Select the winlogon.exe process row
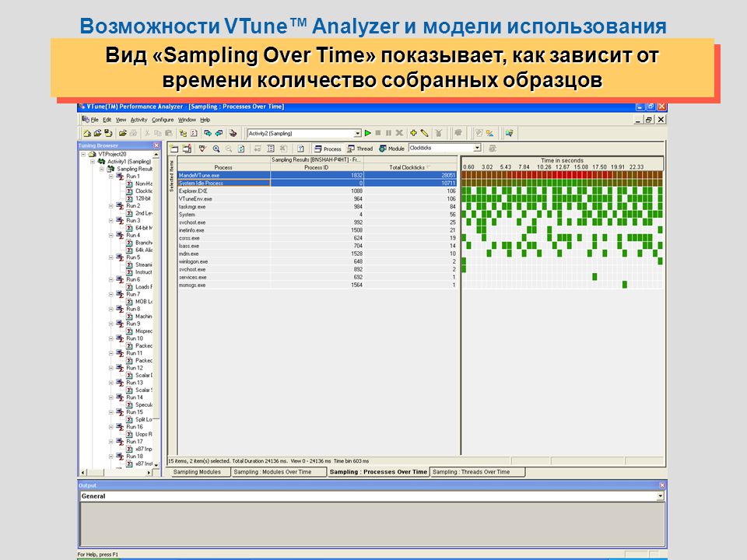This screenshot has width=747, height=560. [x=317, y=261]
